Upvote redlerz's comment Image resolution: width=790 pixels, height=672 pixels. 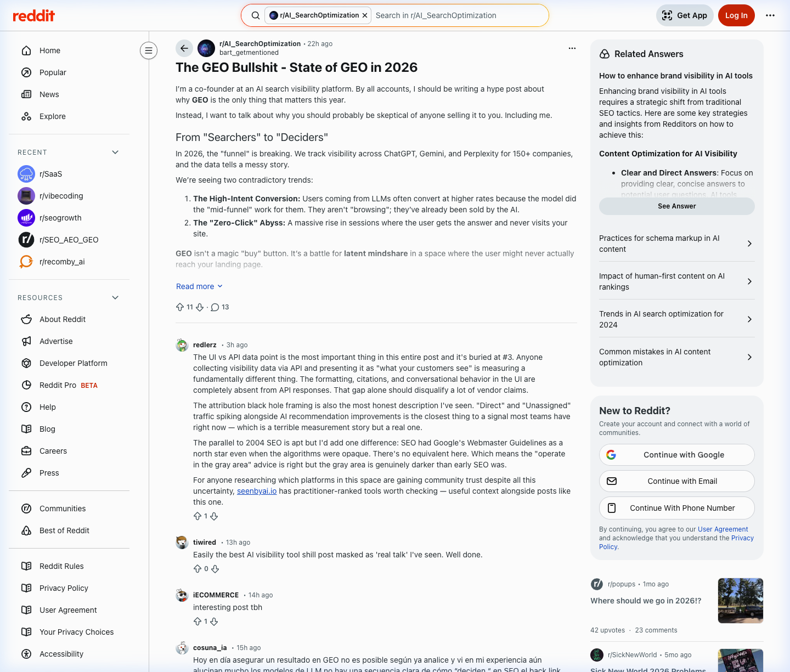click(198, 516)
